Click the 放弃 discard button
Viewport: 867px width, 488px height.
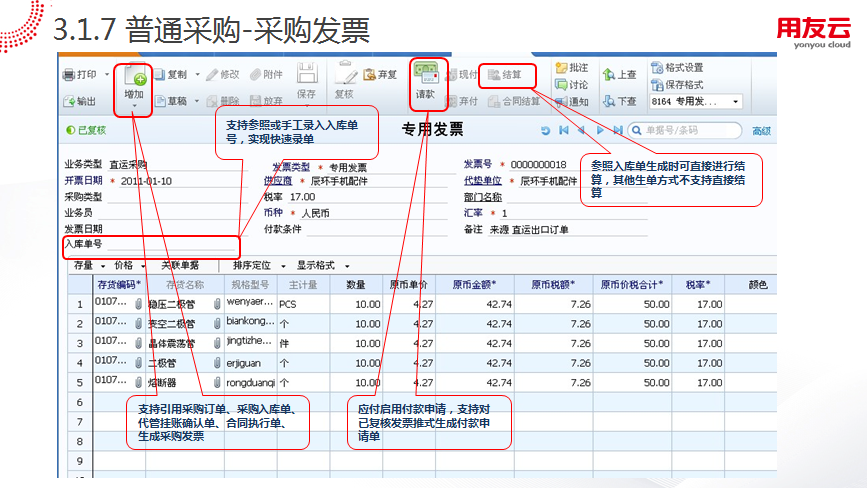(x=266, y=101)
